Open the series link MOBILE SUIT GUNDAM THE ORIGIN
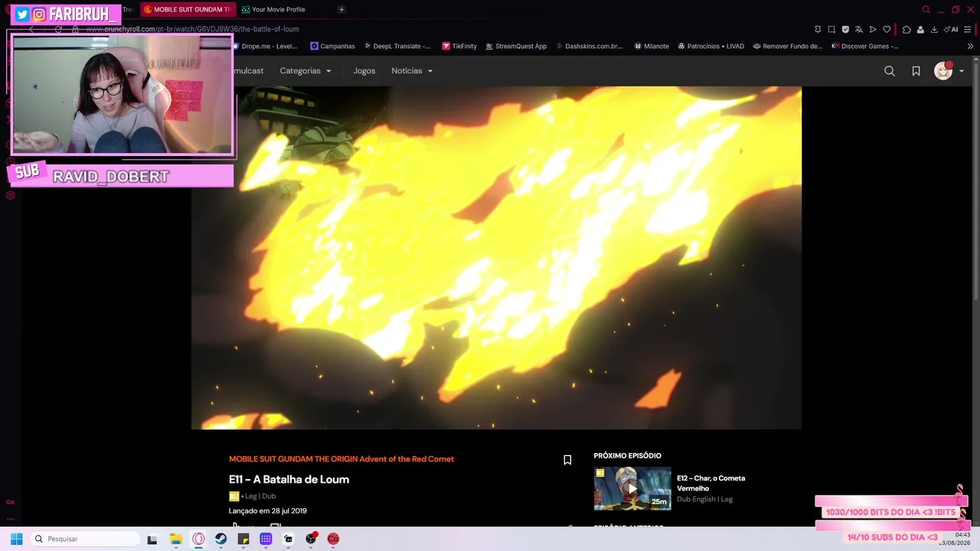Image resolution: width=980 pixels, height=551 pixels. click(x=341, y=459)
